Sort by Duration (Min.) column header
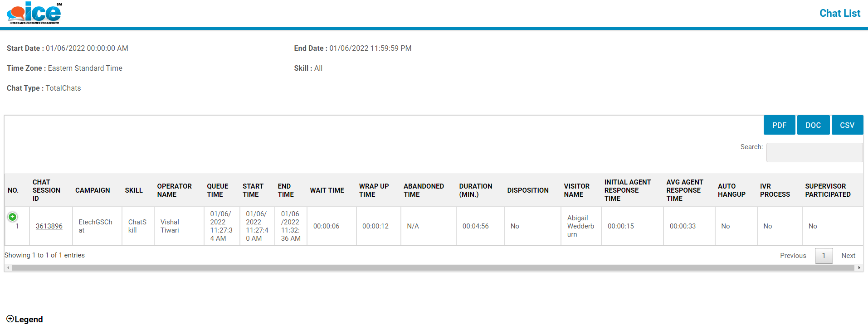This screenshot has height=335, width=868. (x=475, y=190)
